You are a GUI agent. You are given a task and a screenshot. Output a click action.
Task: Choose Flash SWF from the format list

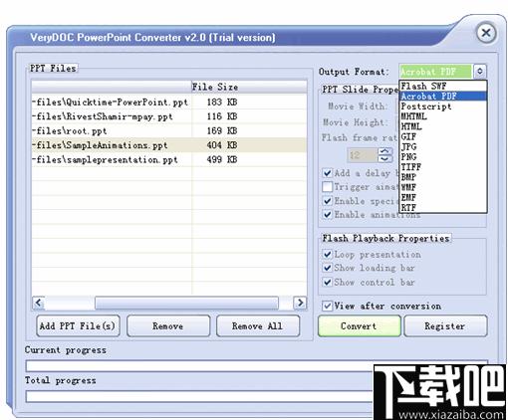pos(443,86)
